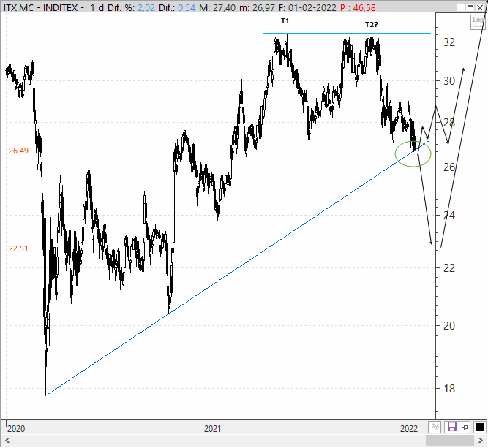Image resolution: width=488 pixels, height=448 pixels.
Task: Select the 22,51 support level label
Action: (18, 248)
